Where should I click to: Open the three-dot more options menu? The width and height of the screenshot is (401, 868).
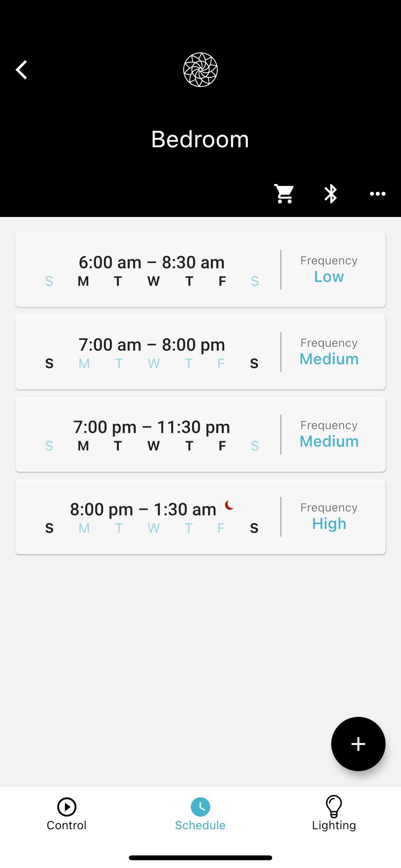point(377,194)
